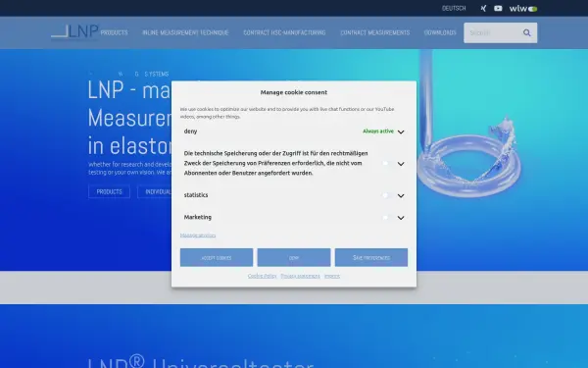Enable the Marketing cookies switch

coord(387,218)
